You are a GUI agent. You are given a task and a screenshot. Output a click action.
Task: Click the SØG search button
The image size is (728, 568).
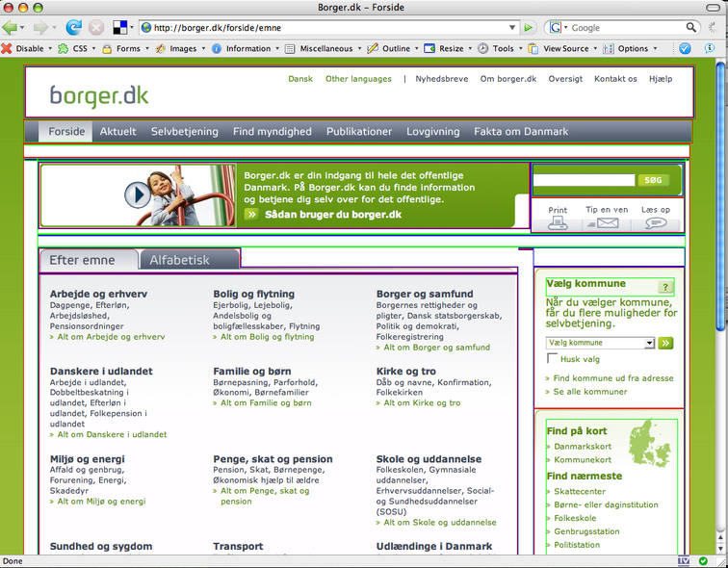click(653, 180)
